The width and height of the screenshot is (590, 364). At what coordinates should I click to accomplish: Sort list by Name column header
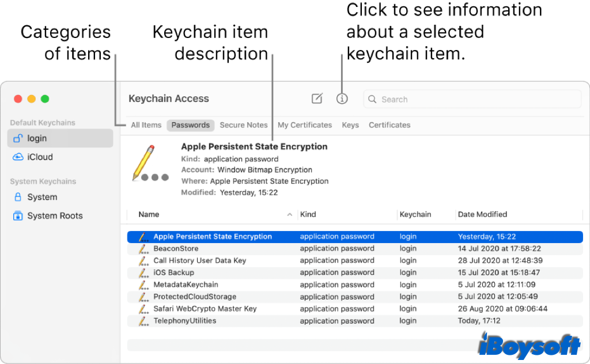pos(149,214)
